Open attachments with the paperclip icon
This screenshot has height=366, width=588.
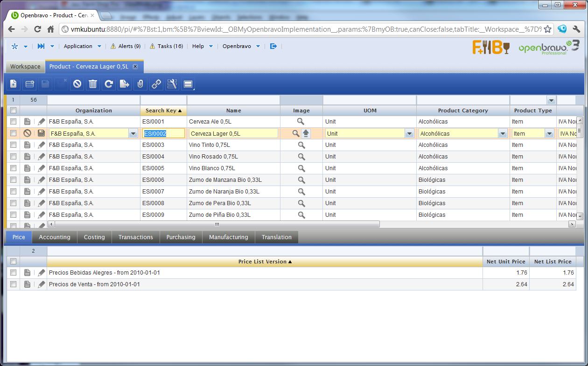point(140,84)
